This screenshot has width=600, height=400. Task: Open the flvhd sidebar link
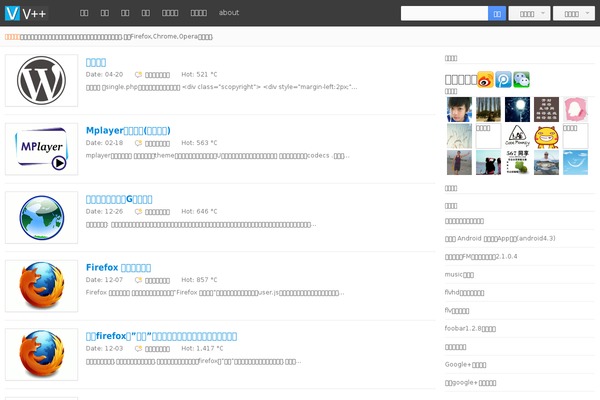click(464, 292)
